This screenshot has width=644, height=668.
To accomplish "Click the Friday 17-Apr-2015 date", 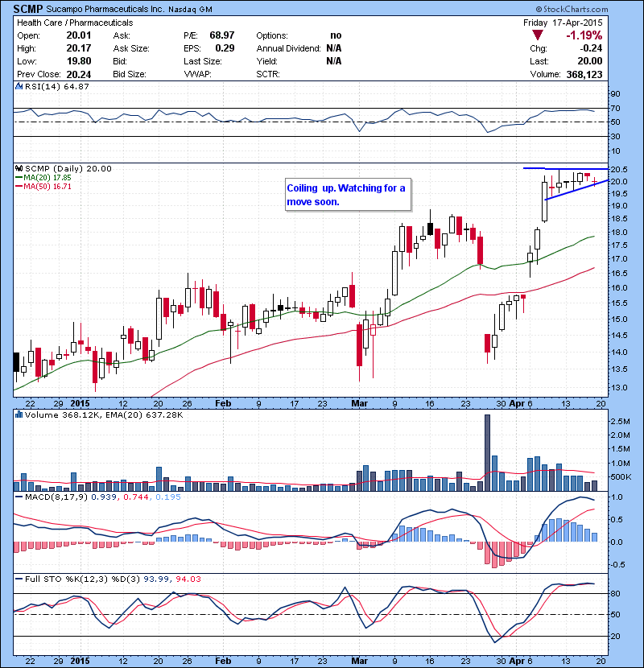I will tap(563, 23).
